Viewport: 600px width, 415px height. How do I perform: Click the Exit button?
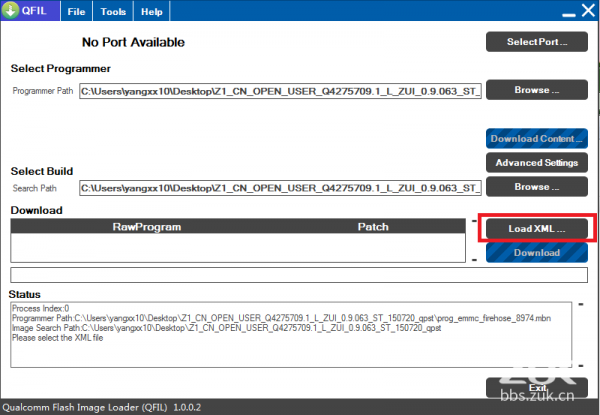537,388
